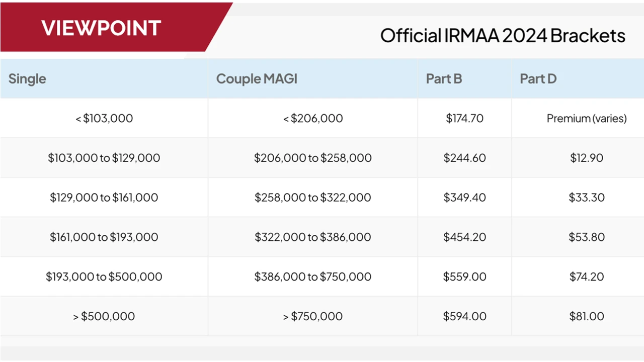Click the Official IRMAA 2024 Brackets title

[503, 36]
